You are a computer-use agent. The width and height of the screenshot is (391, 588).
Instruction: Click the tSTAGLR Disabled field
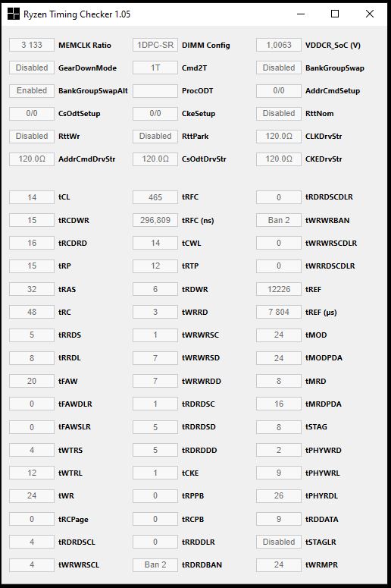coord(279,542)
